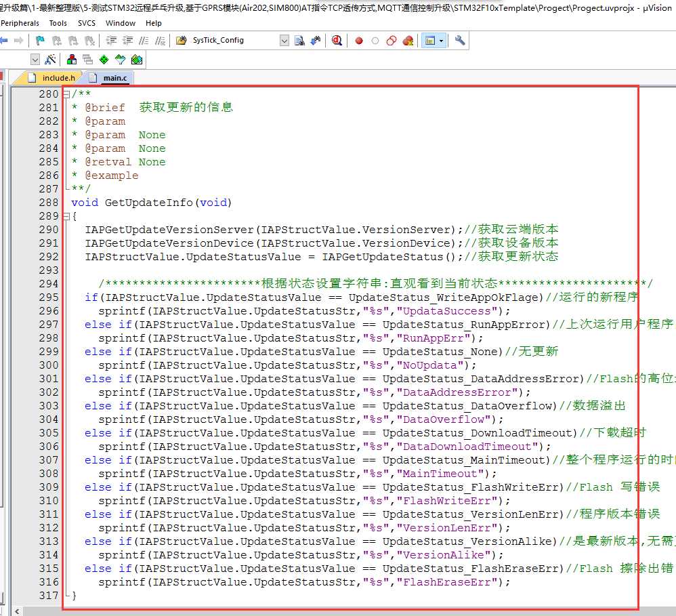Insert a breakpoint with the red dot
This screenshot has height=616, width=676.
tap(359, 41)
